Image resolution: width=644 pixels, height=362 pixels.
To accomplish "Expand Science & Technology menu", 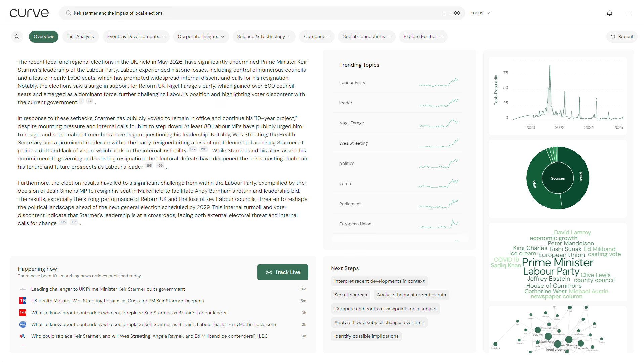I will pos(264,37).
